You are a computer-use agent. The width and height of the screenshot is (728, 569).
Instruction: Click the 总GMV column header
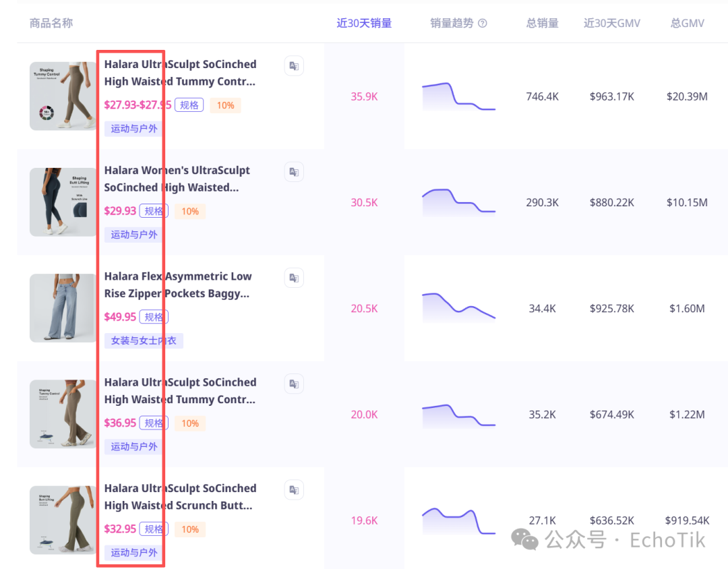click(x=687, y=24)
